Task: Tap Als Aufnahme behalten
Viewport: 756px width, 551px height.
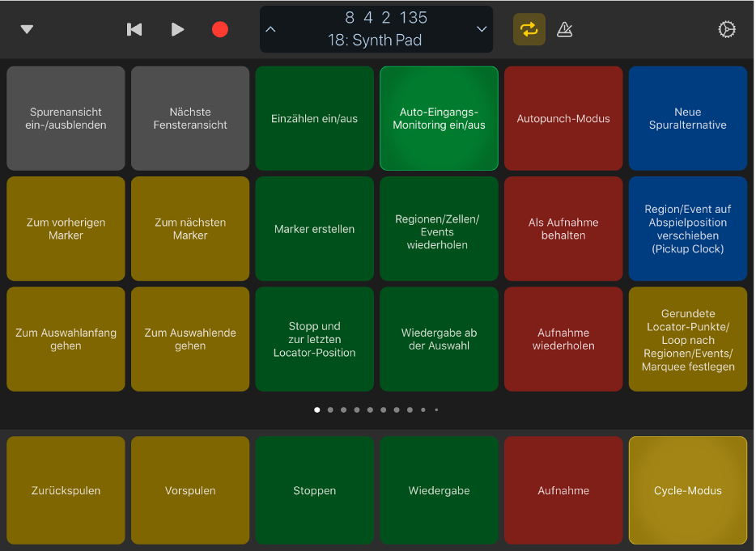Action: [x=563, y=228]
